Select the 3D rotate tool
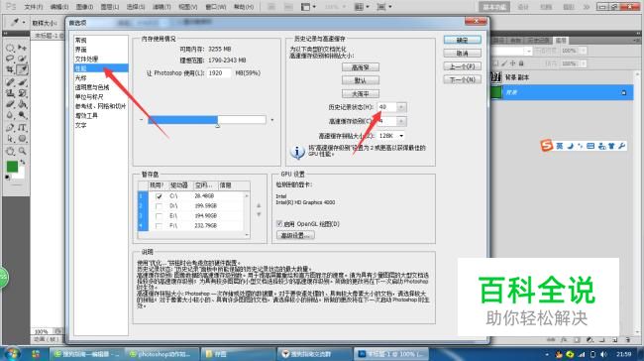 (10, 152)
